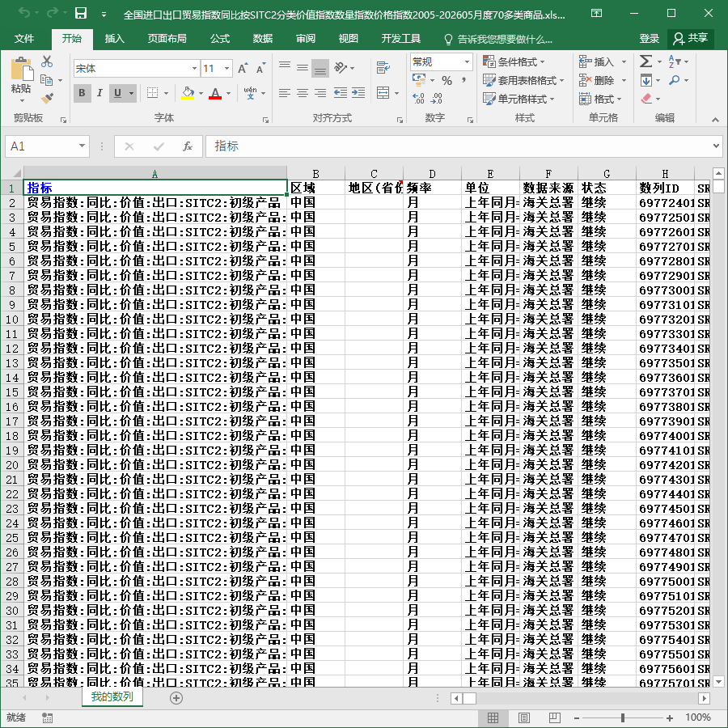Screen dimensions: 728x728
Task: Toggle Italic formatting
Action: tap(99, 93)
